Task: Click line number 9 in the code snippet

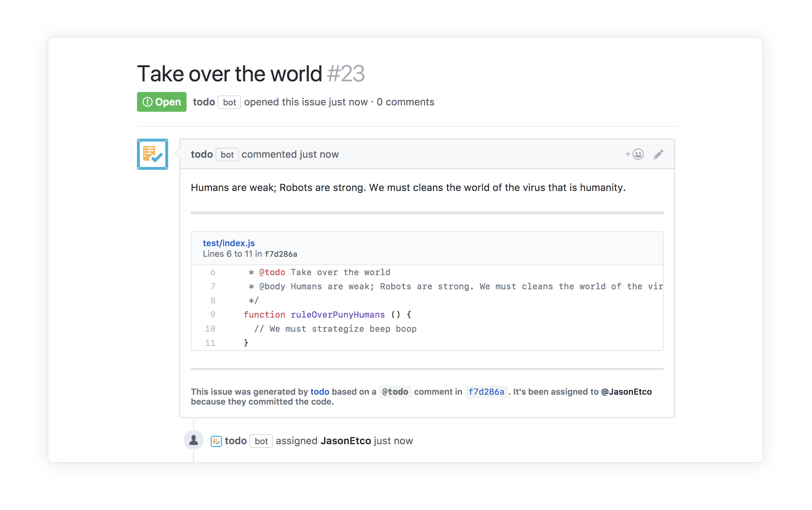Action: [x=213, y=314]
